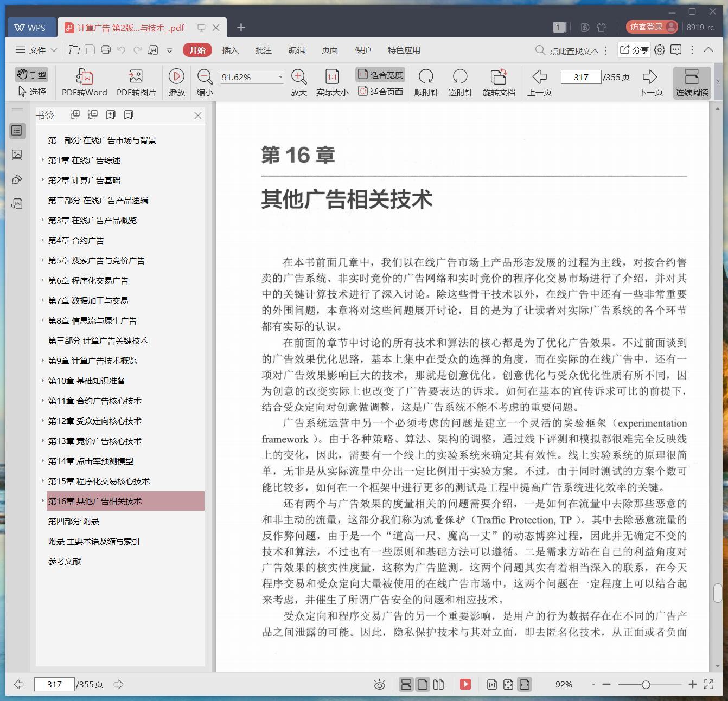Open the zoom percentage dropdown
This screenshot has height=701, width=728.
click(280, 77)
